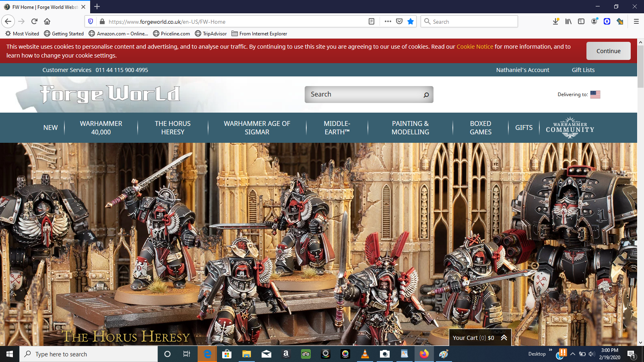Open VLC media player from taskbar
The height and width of the screenshot is (362, 644).
tap(365, 354)
